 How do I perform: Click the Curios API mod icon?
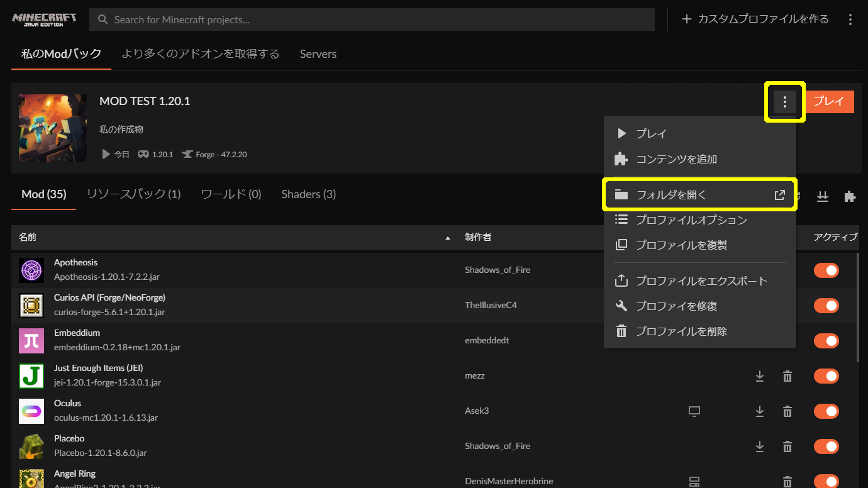[x=31, y=306]
